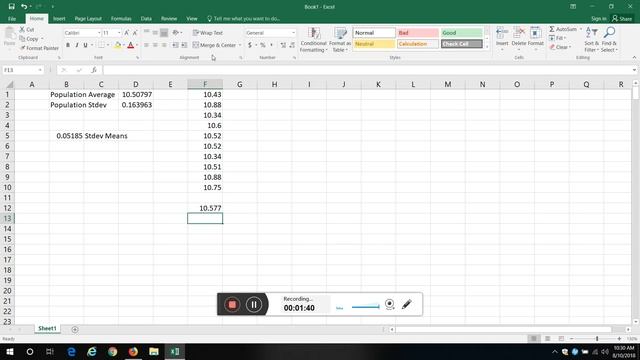The width and height of the screenshot is (640, 360).
Task: Save the workbook with the disk icon
Action: [x=11, y=7]
